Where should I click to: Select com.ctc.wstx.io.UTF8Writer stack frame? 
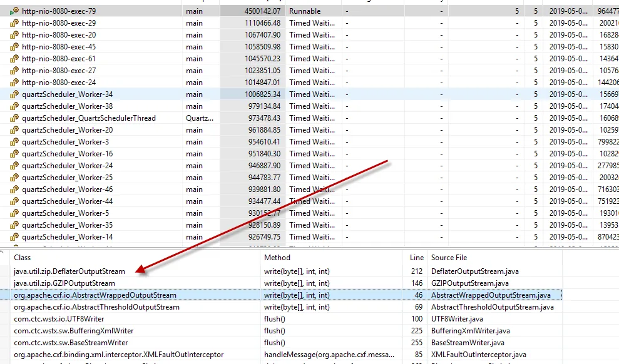(x=59, y=318)
